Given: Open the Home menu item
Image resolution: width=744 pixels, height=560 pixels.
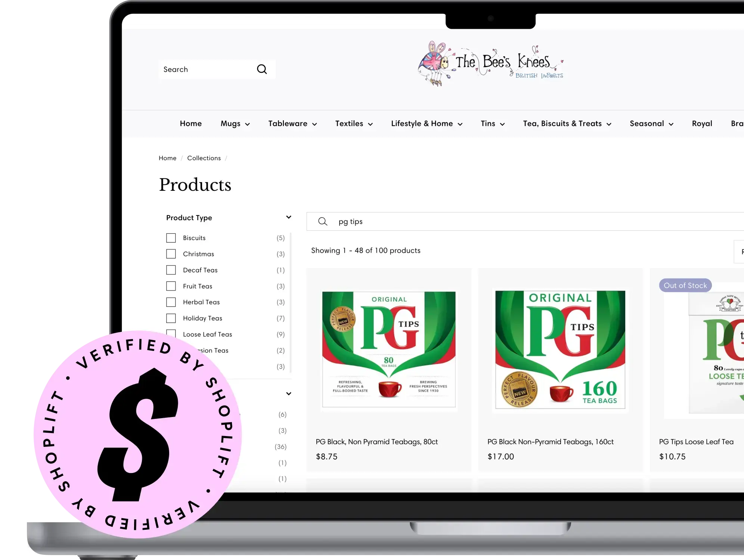Looking at the screenshot, I should (x=191, y=123).
